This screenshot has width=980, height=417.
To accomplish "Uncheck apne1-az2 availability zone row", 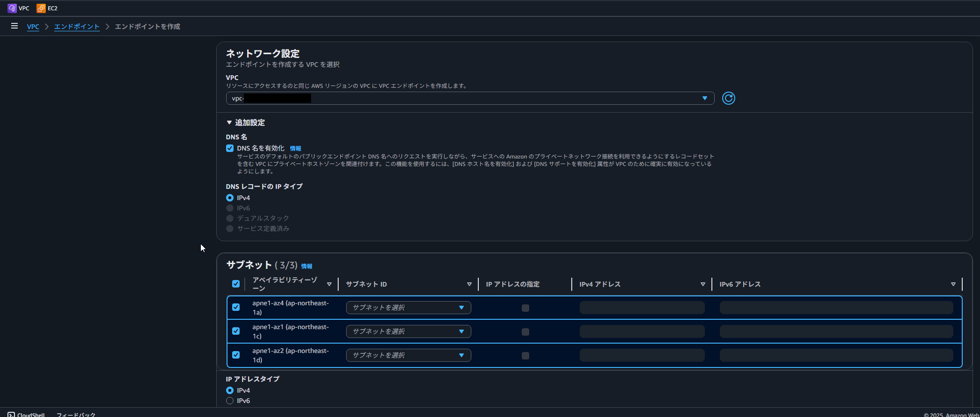I will (236, 355).
